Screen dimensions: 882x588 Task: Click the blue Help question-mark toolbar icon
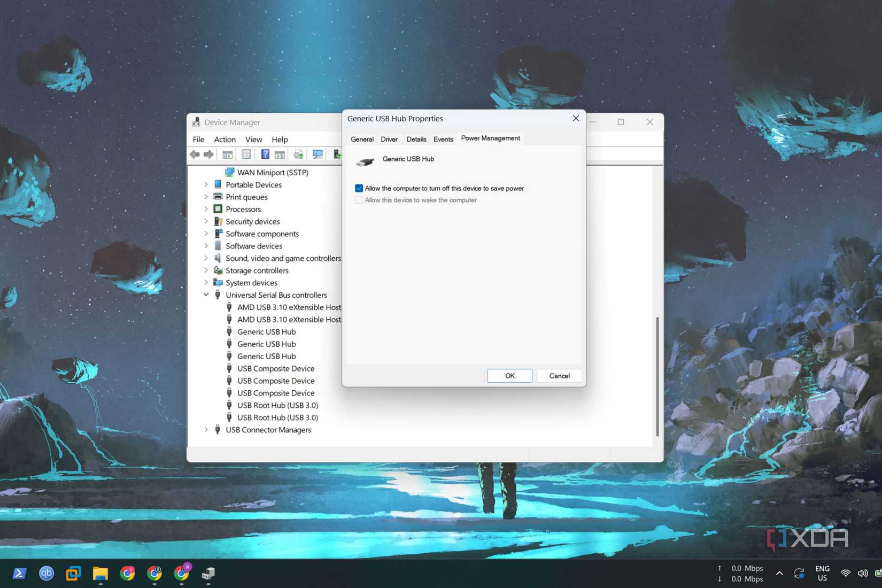pos(265,154)
